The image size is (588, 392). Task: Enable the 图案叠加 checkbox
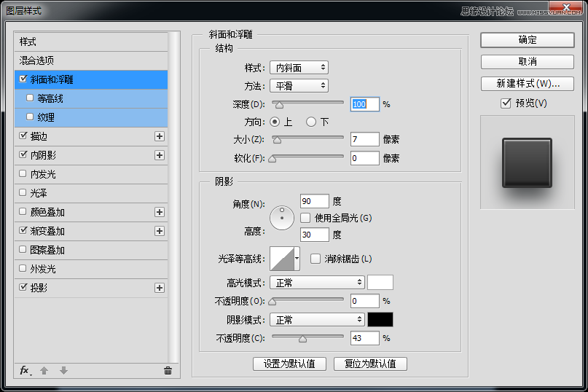(23, 249)
